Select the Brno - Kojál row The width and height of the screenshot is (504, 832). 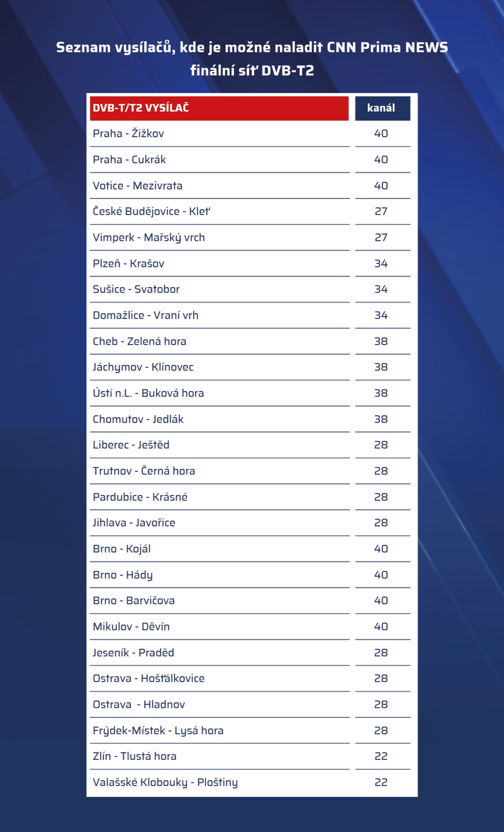(121, 549)
